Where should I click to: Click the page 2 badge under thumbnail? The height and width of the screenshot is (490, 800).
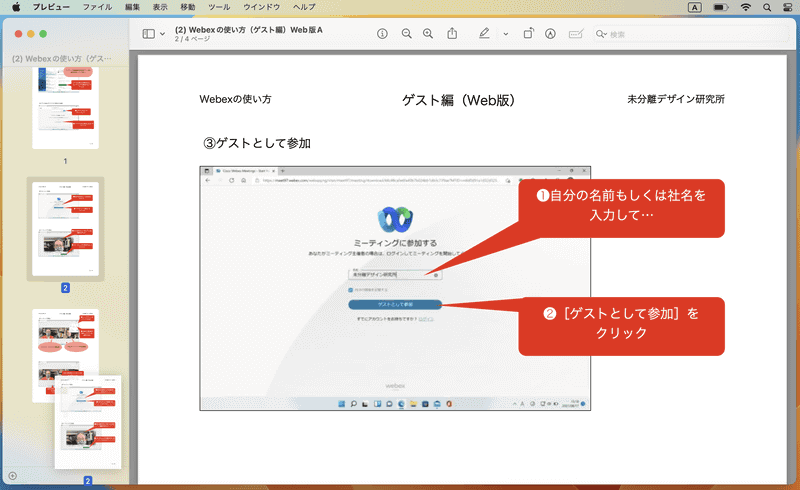click(x=65, y=288)
